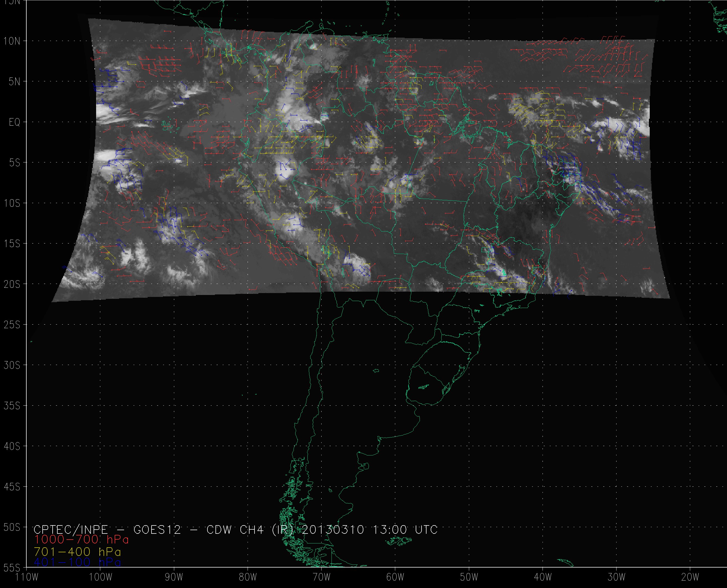Click the 5N latitude axis label
The width and height of the screenshot is (727, 588).
point(14,82)
